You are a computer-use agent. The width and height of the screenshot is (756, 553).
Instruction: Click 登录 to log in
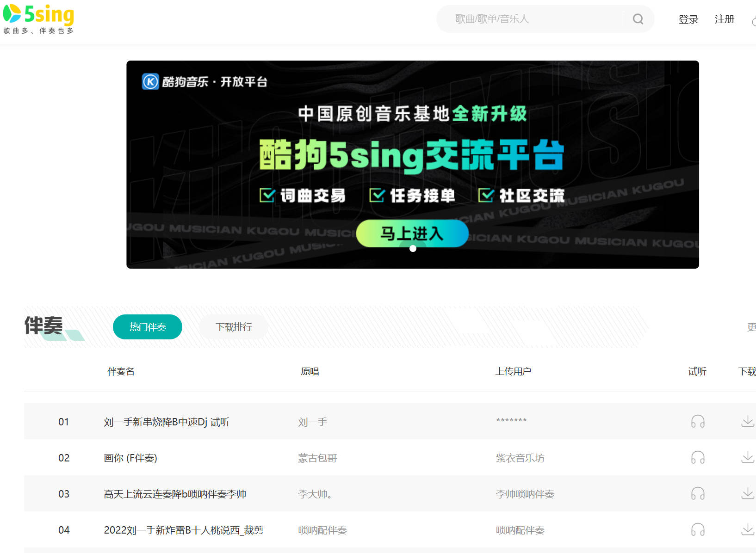688,19
